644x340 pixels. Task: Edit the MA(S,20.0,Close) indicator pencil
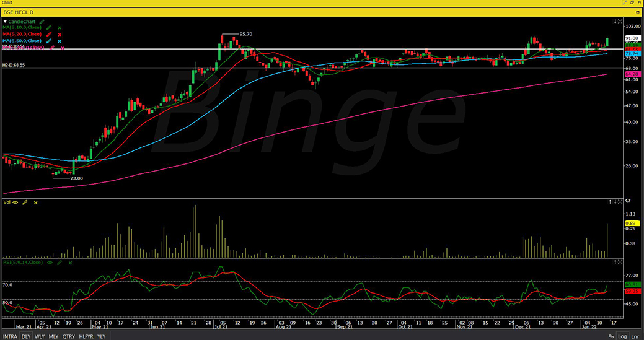(50, 34)
